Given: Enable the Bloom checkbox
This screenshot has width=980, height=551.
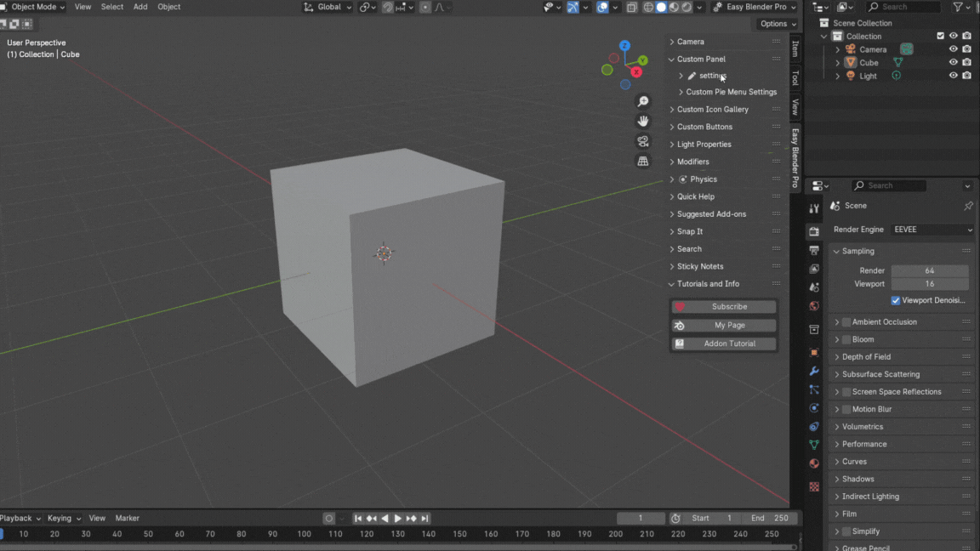Looking at the screenshot, I should coord(846,339).
